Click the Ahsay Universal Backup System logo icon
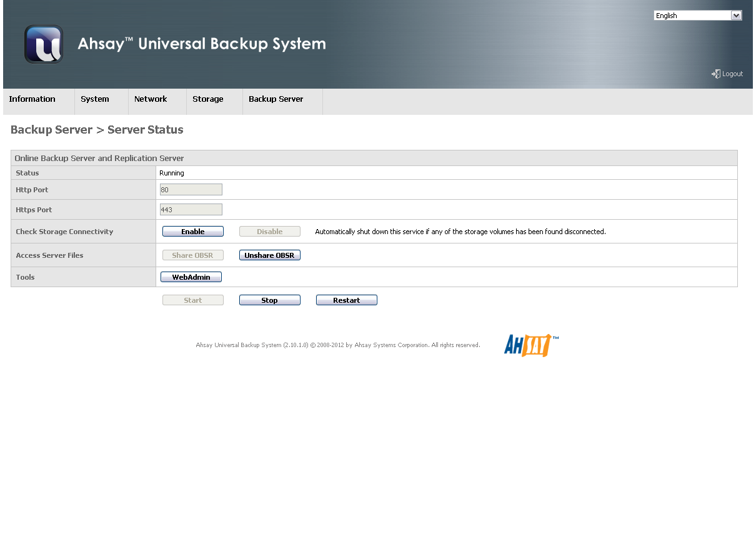The height and width of the screenshot is (545, 756). click(x=44, y=44)
